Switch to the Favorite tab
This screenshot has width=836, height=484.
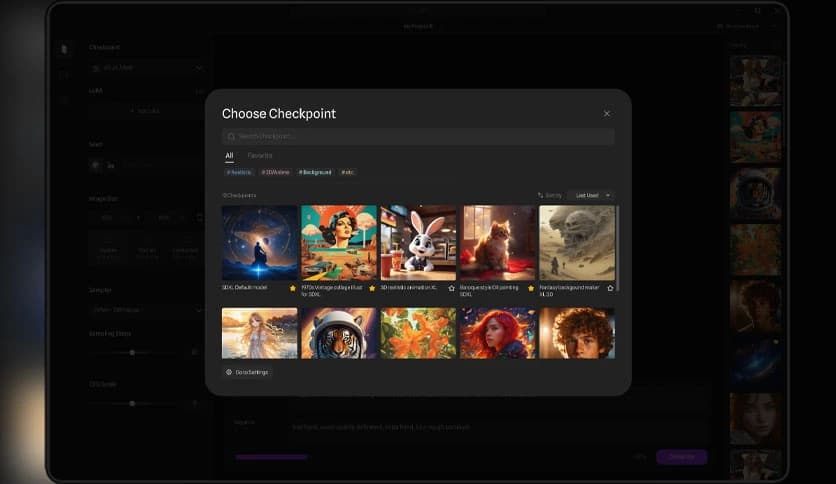260,156
